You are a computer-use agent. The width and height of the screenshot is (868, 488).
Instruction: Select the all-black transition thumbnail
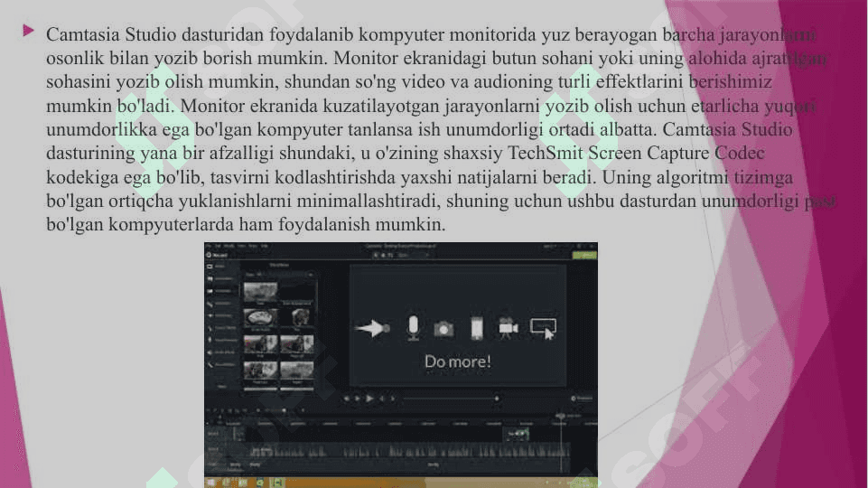point(297,292)
